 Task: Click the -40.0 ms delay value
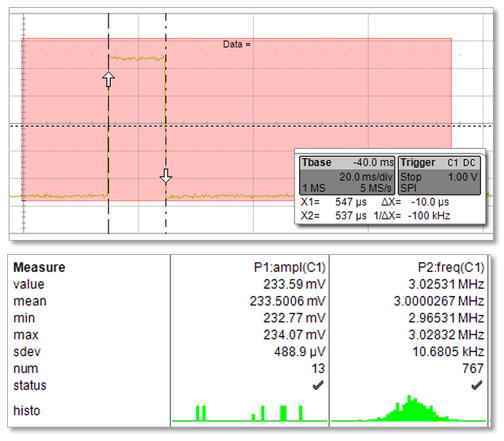(x=373, y=162)
